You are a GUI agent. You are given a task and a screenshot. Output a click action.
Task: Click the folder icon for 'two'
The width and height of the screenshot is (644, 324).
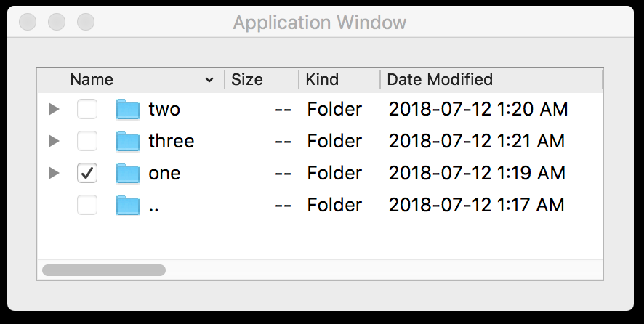tap(127, 110)
